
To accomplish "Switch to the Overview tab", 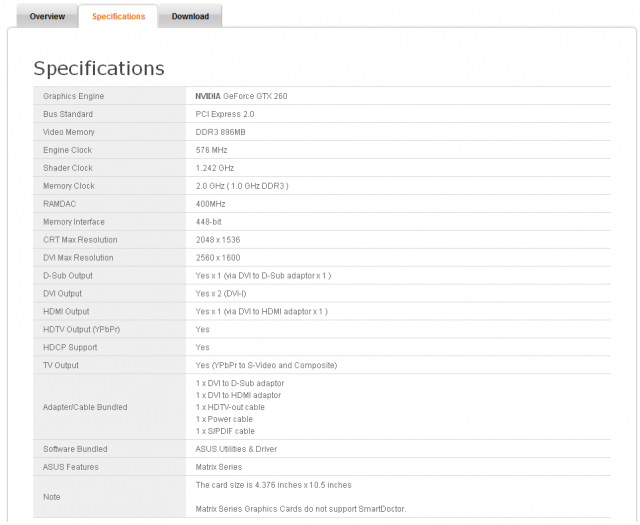I will [x=47, y=16].
